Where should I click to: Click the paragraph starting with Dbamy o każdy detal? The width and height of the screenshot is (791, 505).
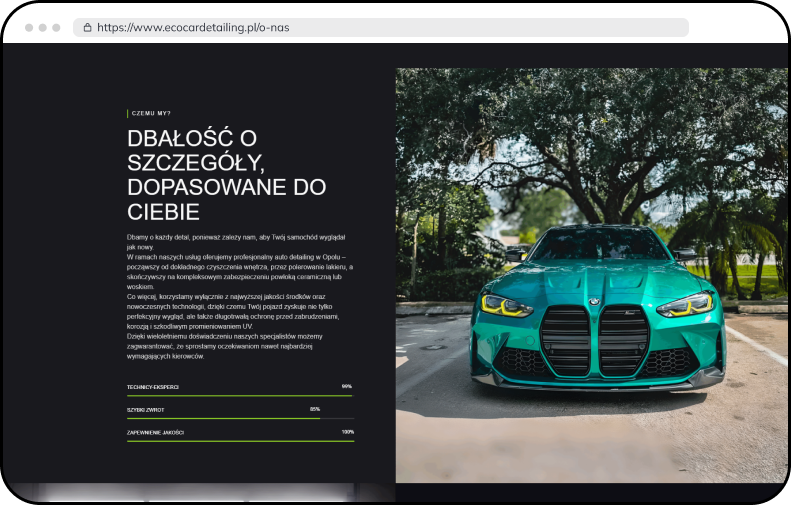coord(239,297)
